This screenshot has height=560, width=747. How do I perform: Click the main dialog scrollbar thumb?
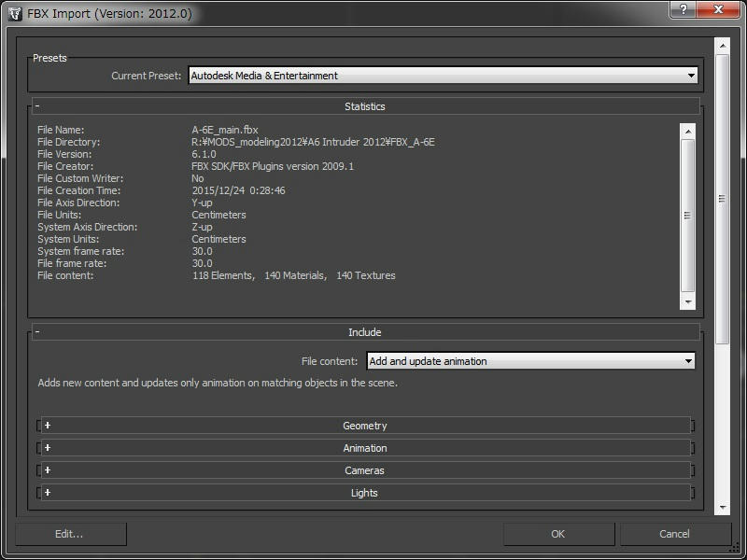click(722, 198)
